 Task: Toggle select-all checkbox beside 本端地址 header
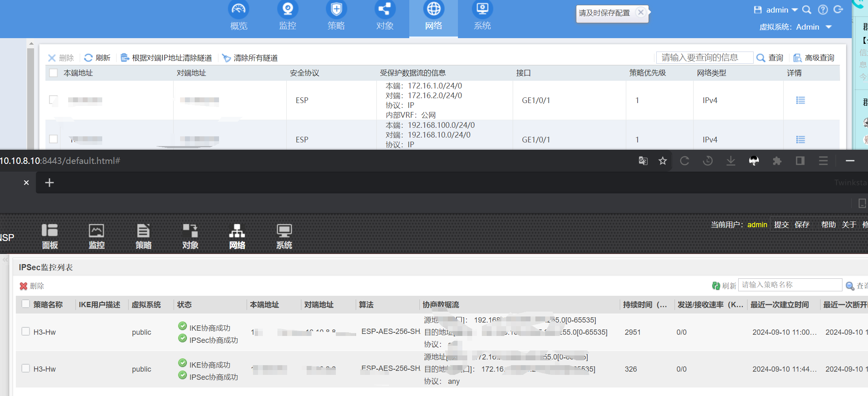(x=53, y=73)
